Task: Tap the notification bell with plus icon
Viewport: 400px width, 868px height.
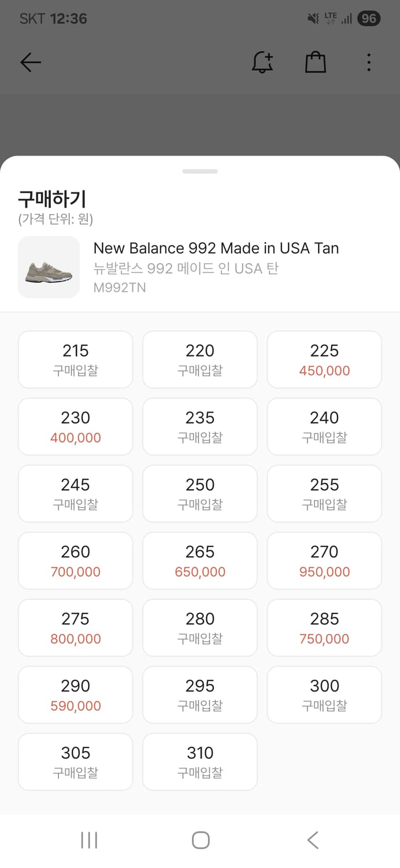Action: pyautogui.click(x=262, y=62)
